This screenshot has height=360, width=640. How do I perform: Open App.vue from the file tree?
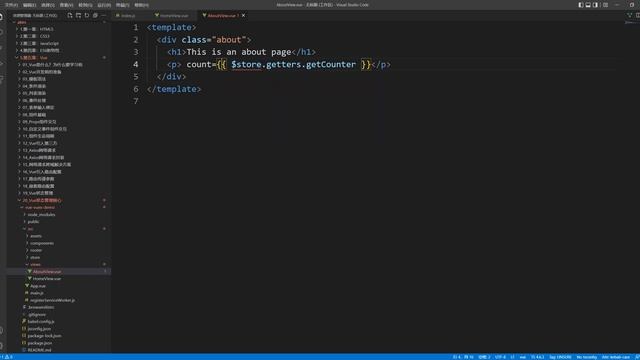click(x=58, y=286)
